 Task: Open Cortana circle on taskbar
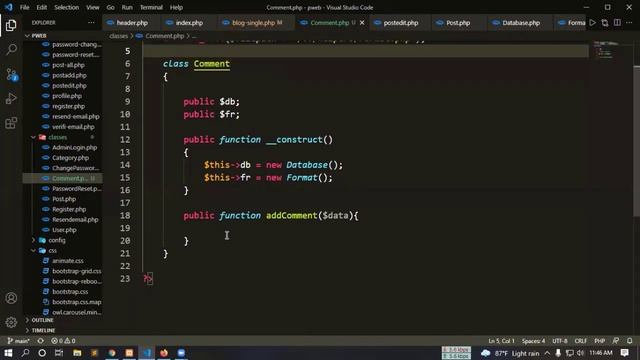click(42, 353)
